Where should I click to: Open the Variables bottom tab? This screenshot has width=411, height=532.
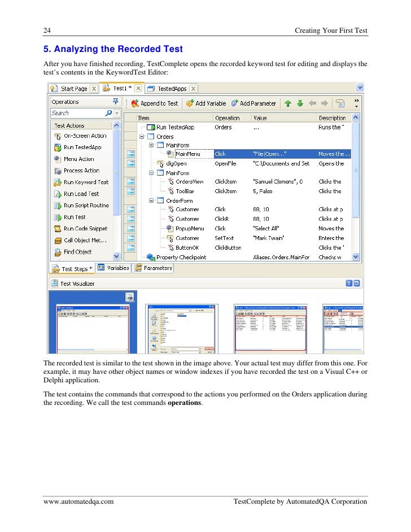click(113, 268)
